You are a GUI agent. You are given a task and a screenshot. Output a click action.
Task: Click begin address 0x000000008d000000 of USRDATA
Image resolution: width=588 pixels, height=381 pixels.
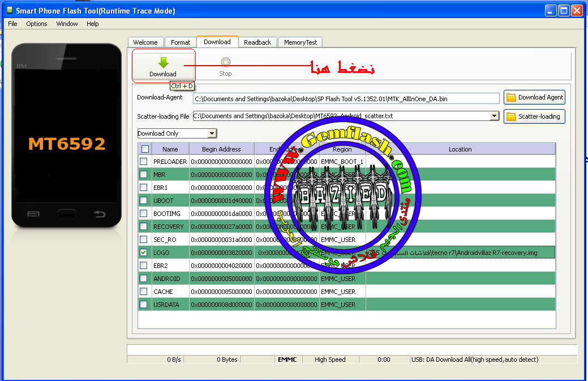(x=222, y=305)
